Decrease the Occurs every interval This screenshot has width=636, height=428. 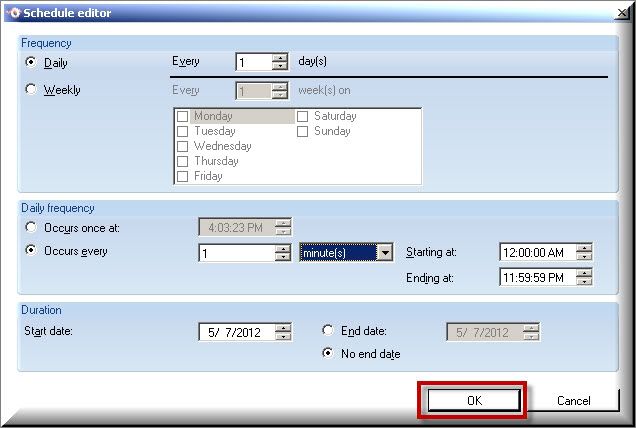pyautogui.click(x=283, y=257)
